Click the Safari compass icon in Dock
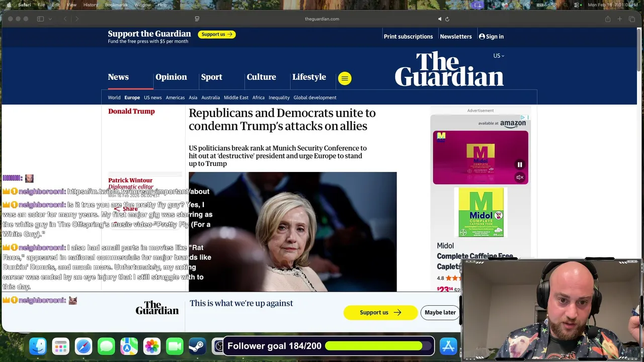This screenshot has width=644, height=362. [x=84, y=346]
